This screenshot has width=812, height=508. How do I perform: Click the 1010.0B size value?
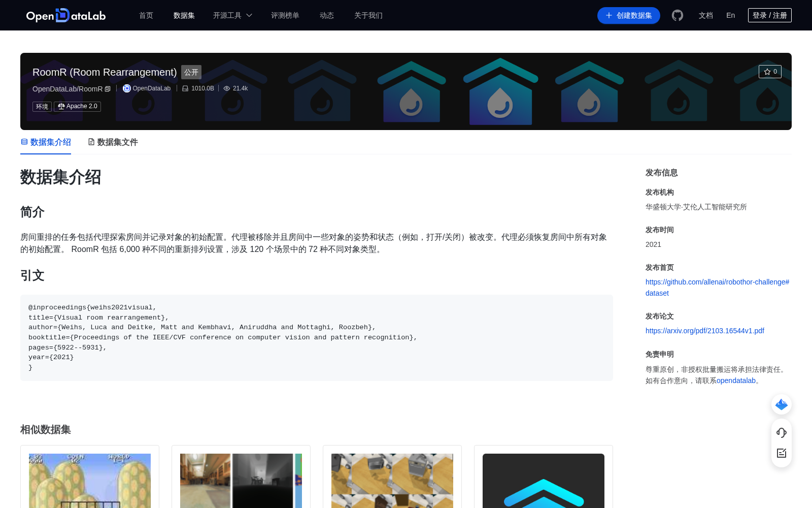click(202, 88)
